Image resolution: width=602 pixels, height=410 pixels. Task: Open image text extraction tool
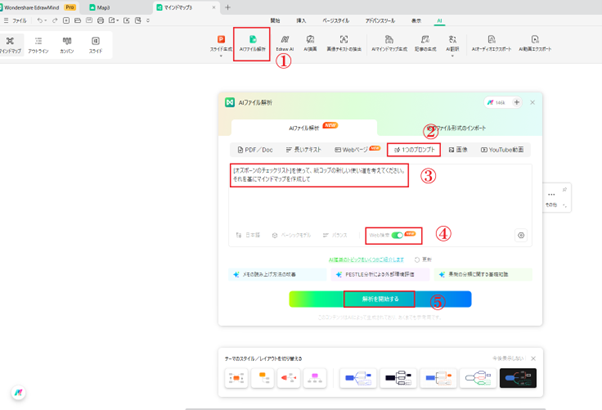click(x=344, y=43)
